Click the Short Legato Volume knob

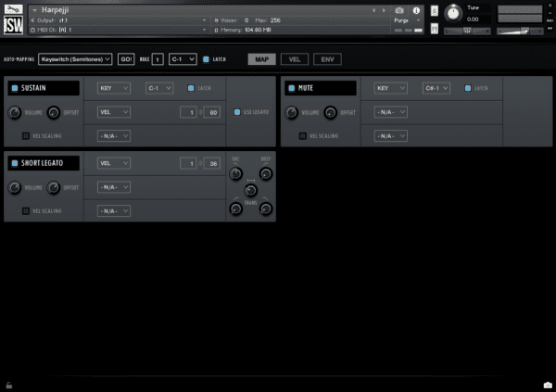point(15,188)
